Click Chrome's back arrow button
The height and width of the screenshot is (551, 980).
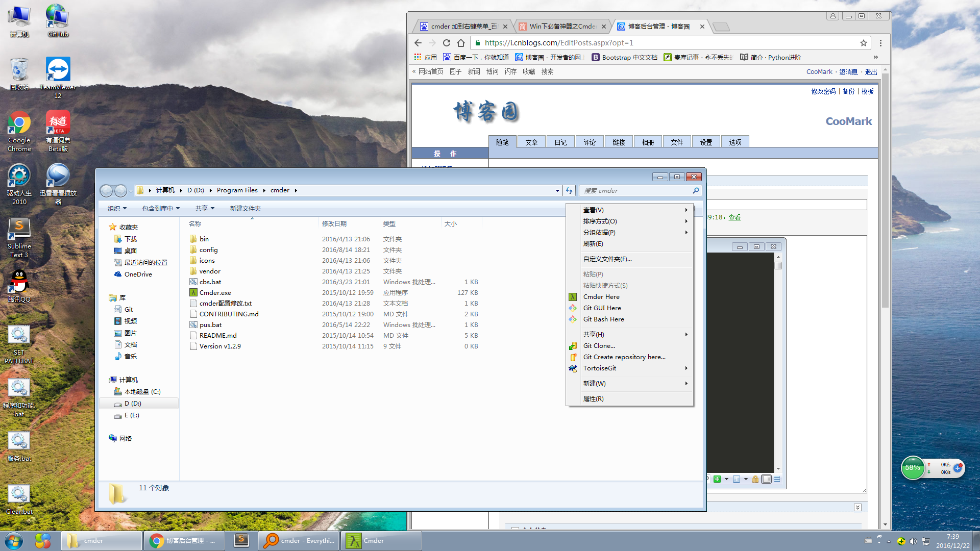click(x=418, y=43)
